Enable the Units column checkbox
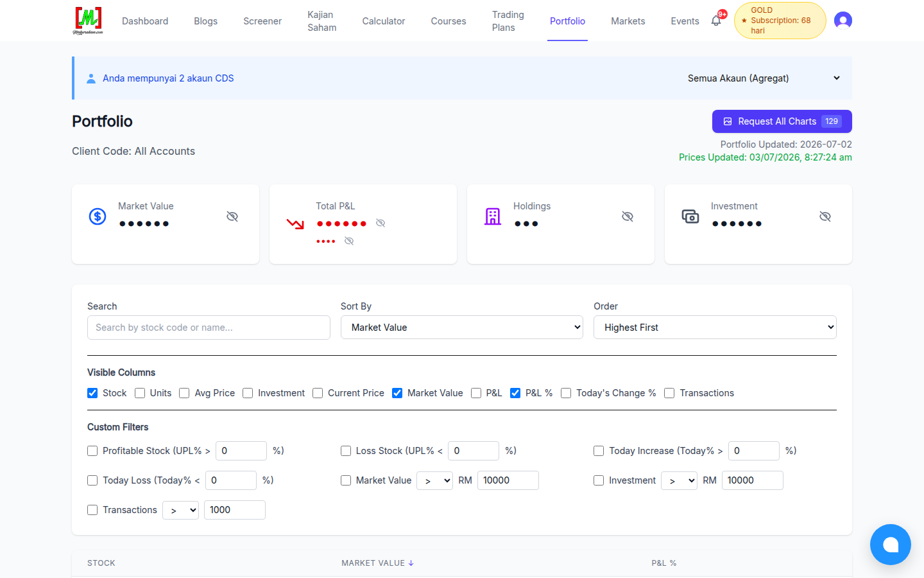 (x=140, y=393)
